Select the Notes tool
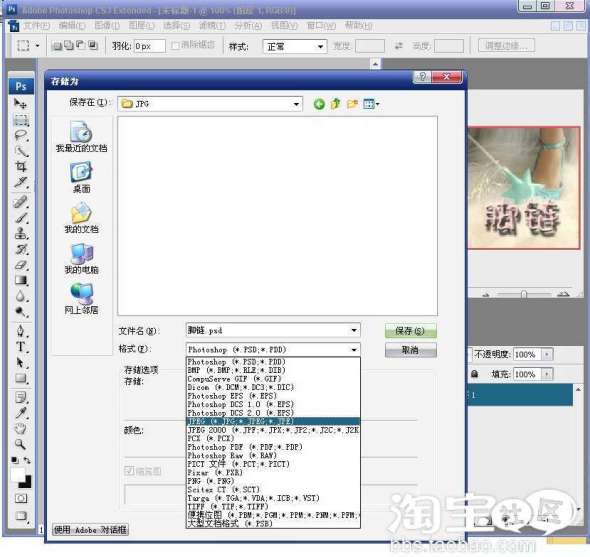 (x=21, y=397)
